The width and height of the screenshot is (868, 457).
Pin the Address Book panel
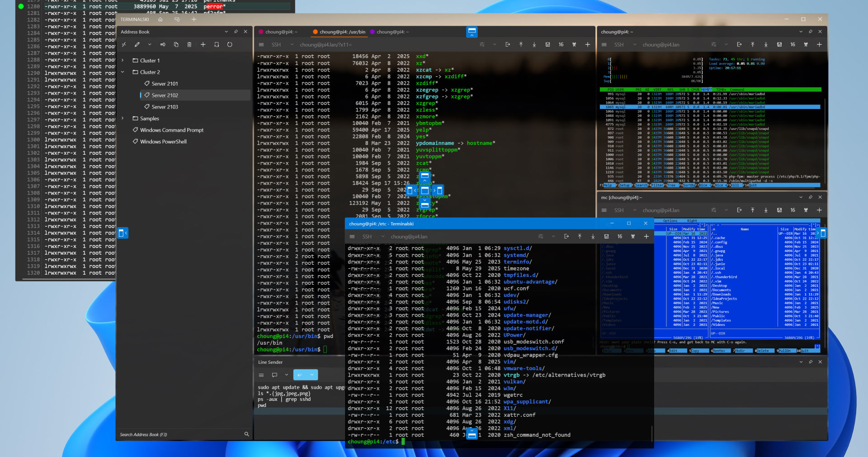[236, 32]
